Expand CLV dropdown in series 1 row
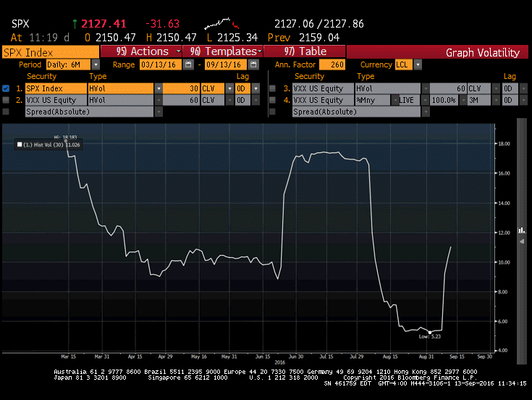Screen dimensions: 532x400 [229, 88]
